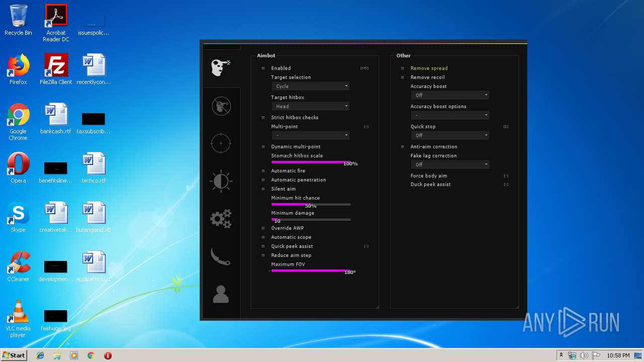Show hidden tray icons arrow
Image resolution: width=644 pixels, height=362 pixels.
tap(561, 355)
